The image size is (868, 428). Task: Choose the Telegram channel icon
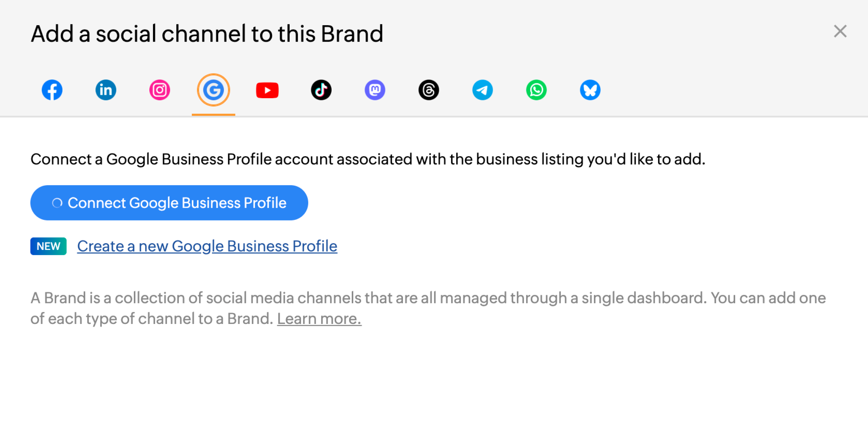pos(482,90)
